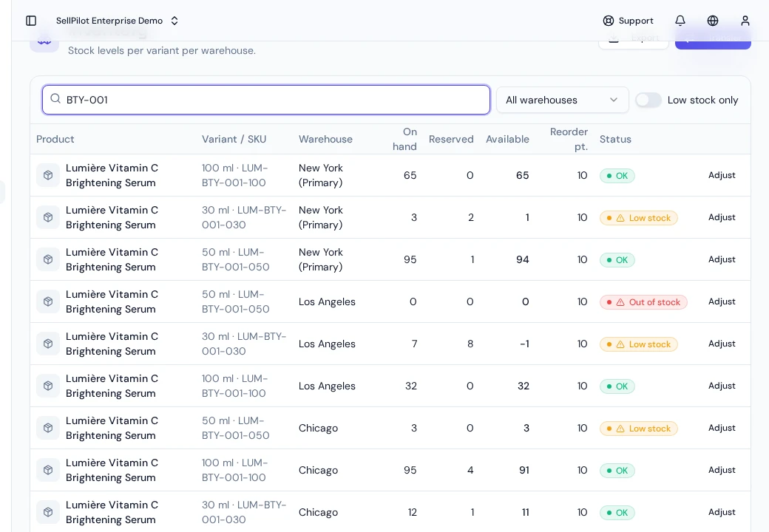This screenshot has width=769, height=532.
Task: Toggle the sidebar panel icon
Action: pos(31,21)
